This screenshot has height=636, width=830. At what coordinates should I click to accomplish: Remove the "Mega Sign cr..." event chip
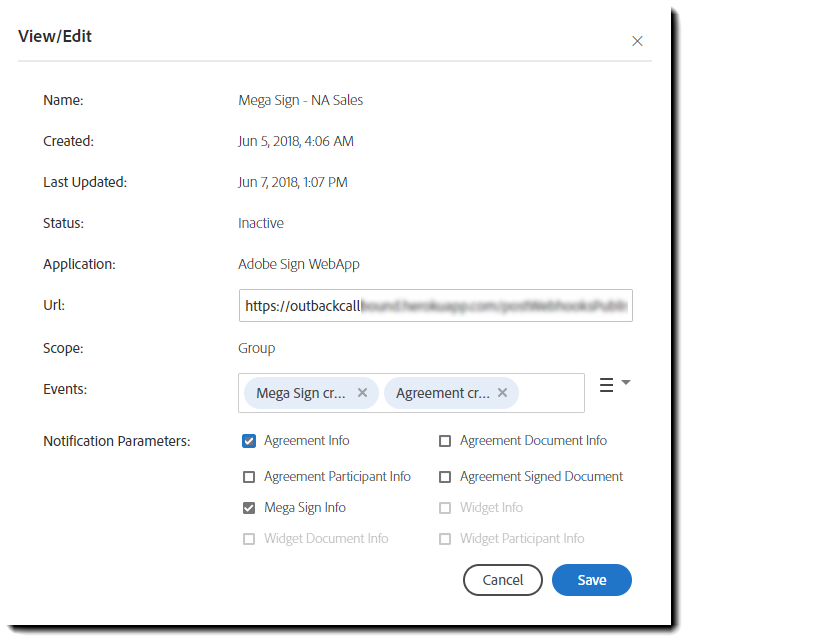coord(362,393)
